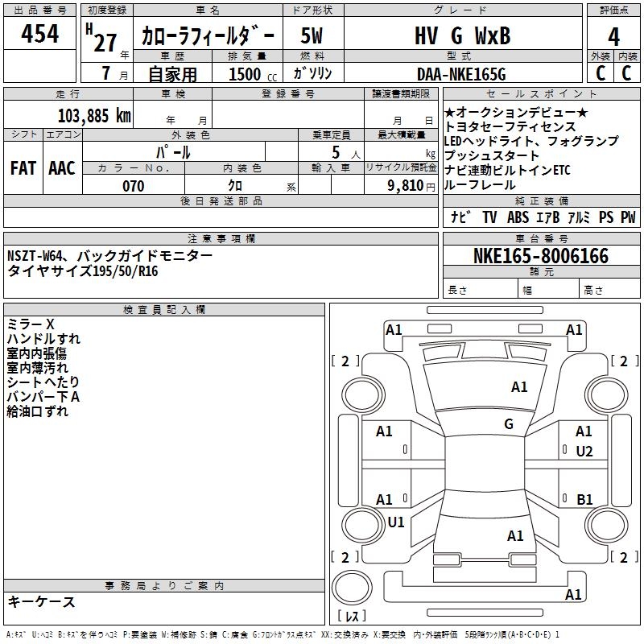Screen dimensions: 644x644
Task: Click the [レス] spare tire label
Action: click(352, 616)
